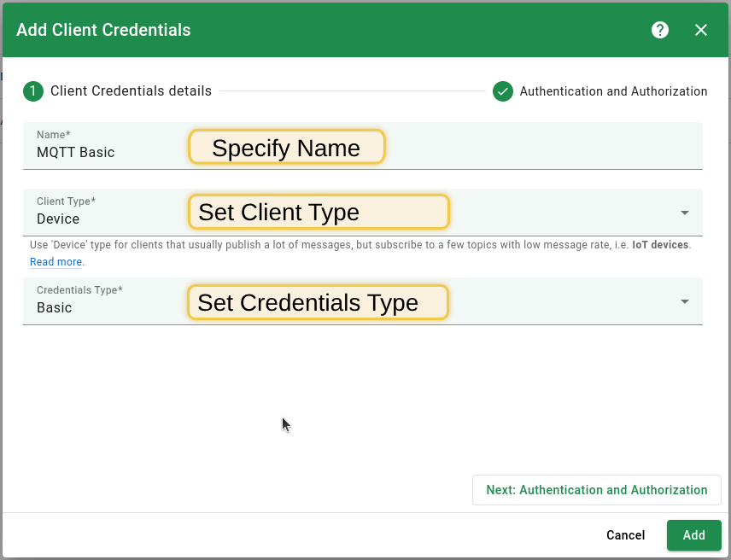
Task: Click the dropdown arrow for Credentials Type
Action: (683, 300)
